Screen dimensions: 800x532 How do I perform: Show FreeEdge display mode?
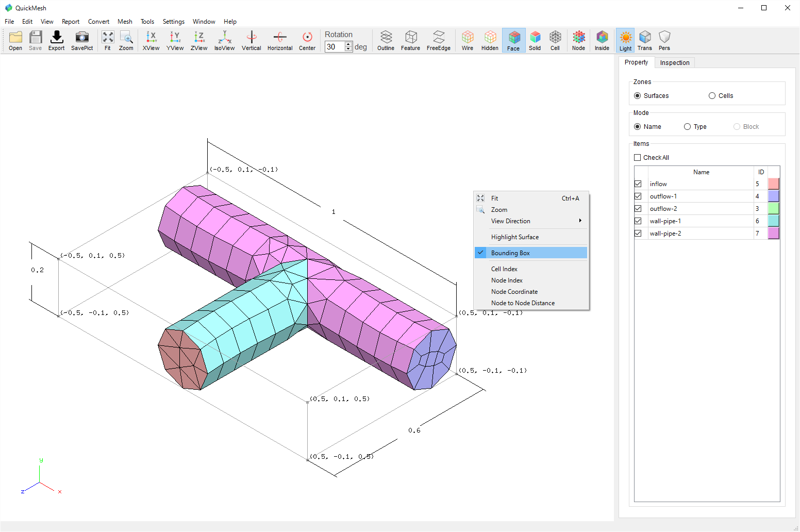click(x=439, y=40)
